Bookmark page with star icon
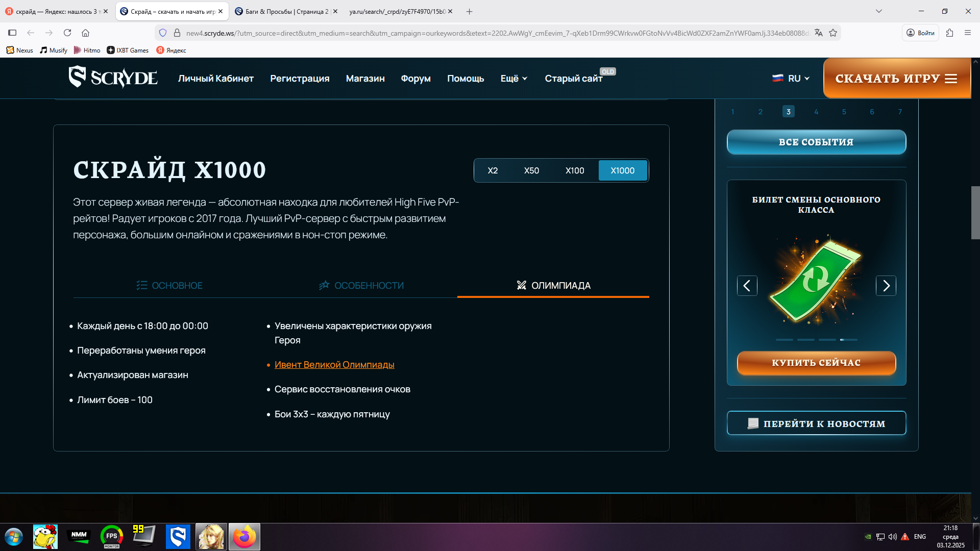This screenshot has width=980, height=551. pyautogui.click(x=833, y=33)
